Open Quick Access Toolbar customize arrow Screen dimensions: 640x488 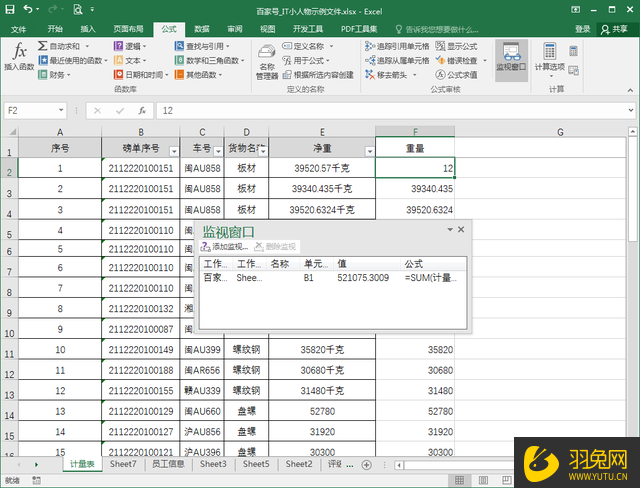pyautogui.click(x=92, y=9)
